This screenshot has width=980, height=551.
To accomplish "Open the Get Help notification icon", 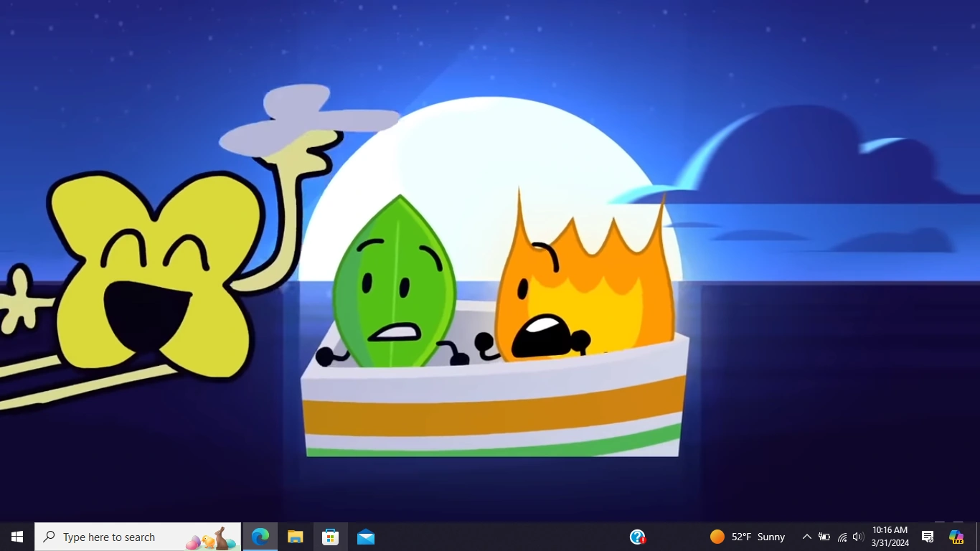I will tap(638, 536).
